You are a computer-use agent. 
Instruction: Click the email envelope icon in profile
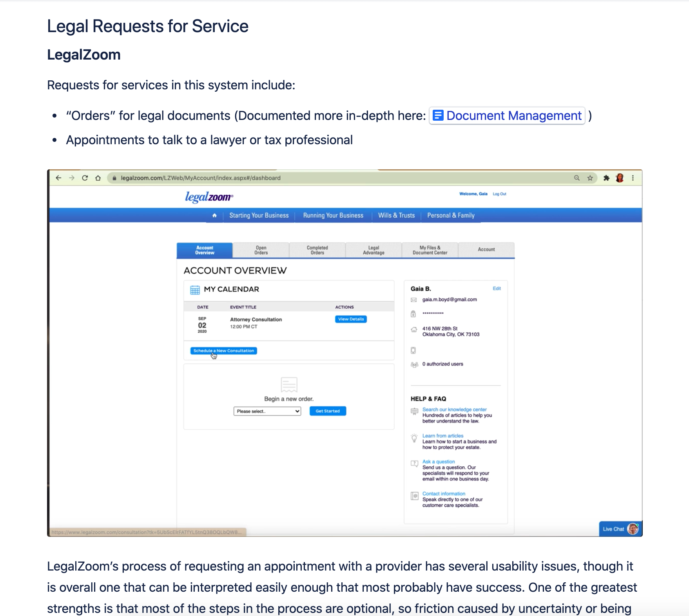[x=413, y=300]
